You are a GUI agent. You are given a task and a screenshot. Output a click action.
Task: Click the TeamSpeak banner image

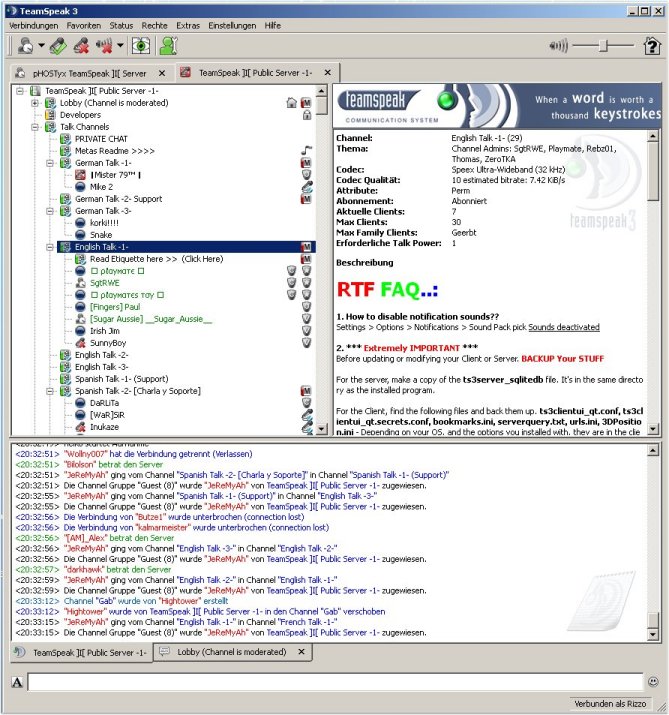(x=497, y=105)
